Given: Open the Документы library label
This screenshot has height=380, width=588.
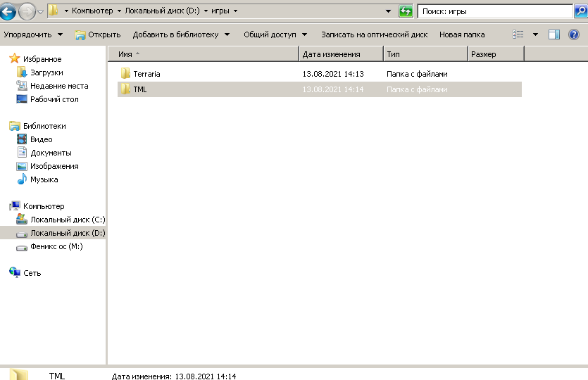Looking at the screenshot, I should point(51,153).
